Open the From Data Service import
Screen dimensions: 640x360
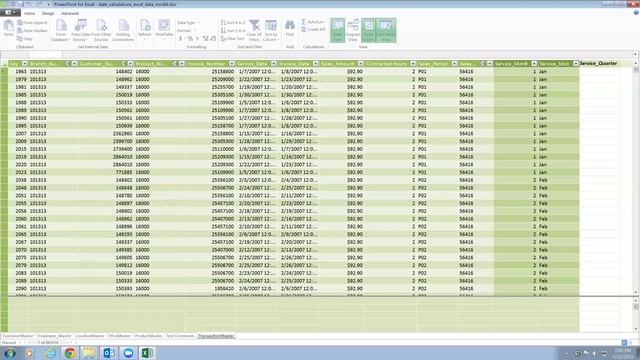click(x=80, y=30)
